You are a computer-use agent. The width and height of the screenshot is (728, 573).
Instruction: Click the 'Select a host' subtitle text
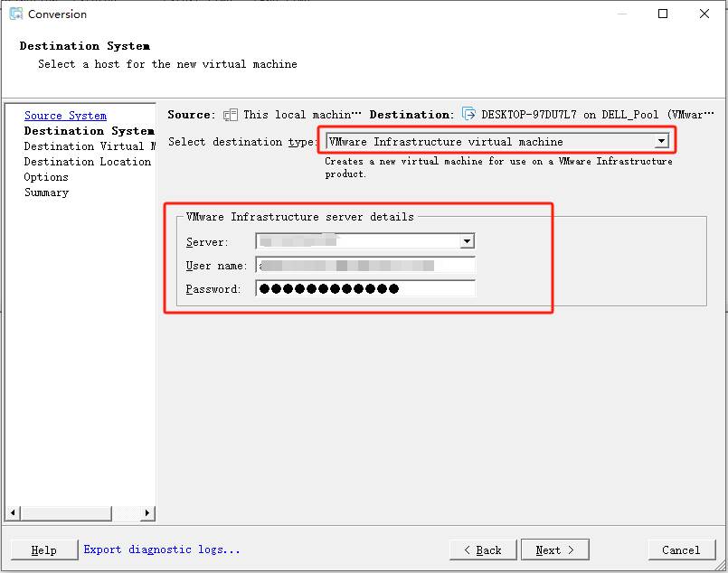coord(167,64)
